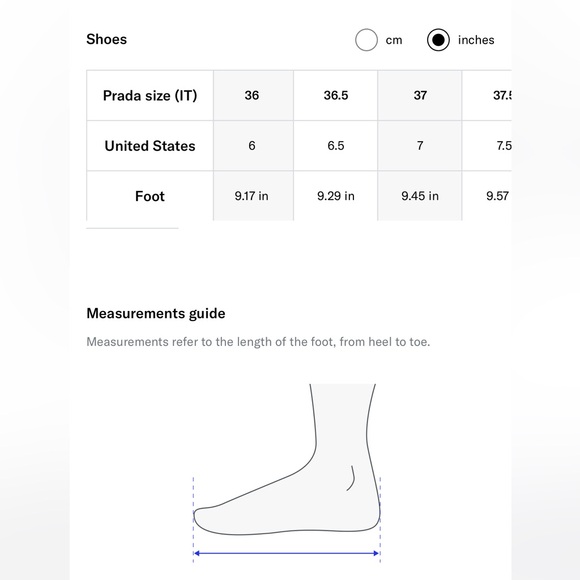
Task: Click United States size 7 cell
Action: coord(420,146)
